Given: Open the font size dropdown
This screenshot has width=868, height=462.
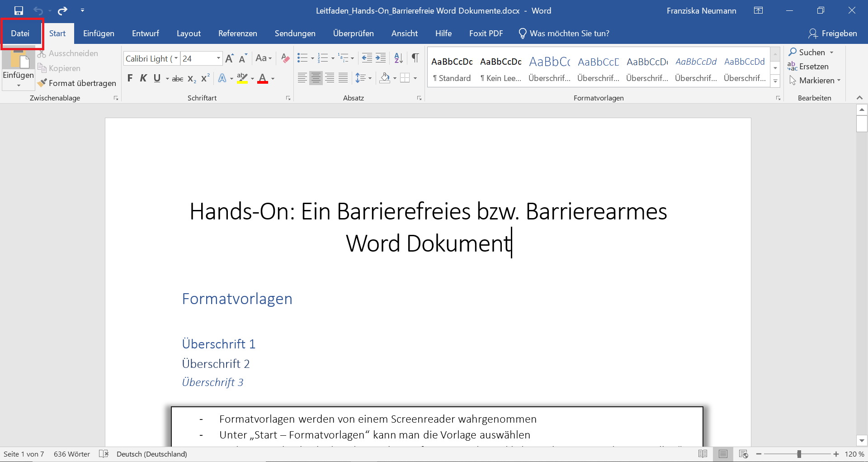Looking at the screenshot, I should click(219, 58).
